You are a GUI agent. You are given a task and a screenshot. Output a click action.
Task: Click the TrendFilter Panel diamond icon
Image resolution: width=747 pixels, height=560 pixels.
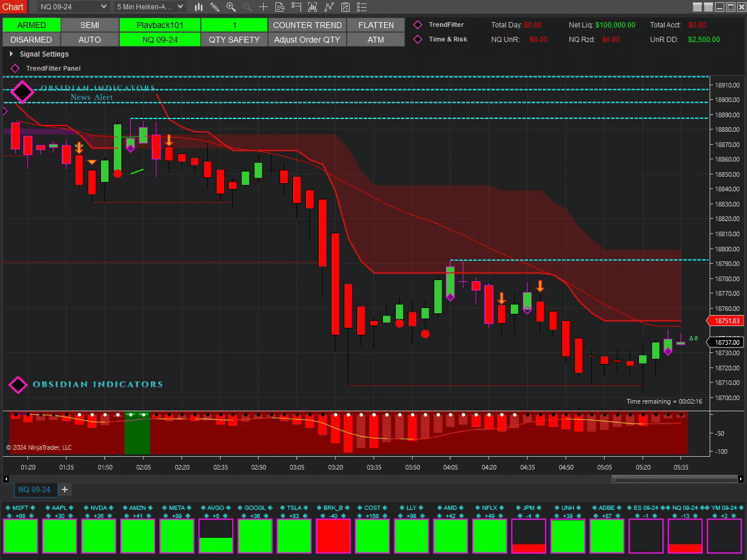(x=15, y=68)
